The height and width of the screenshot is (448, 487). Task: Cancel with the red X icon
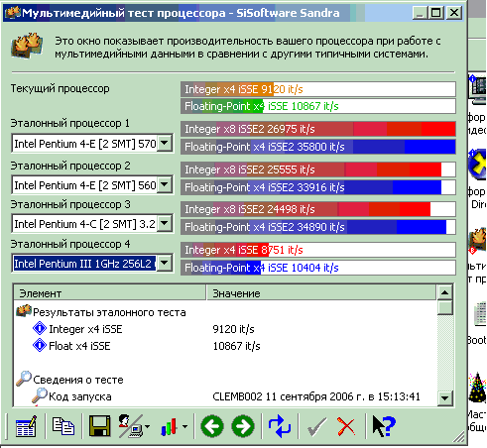346,426
